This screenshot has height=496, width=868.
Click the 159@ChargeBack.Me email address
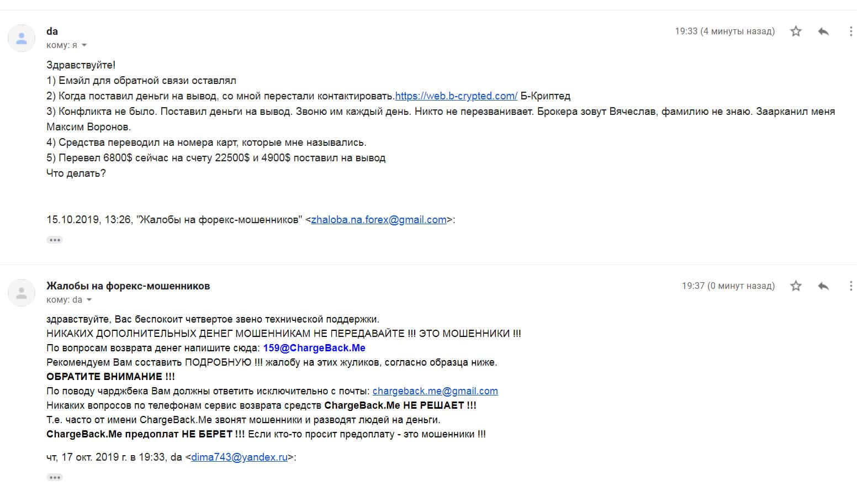(x=314, y=348)
